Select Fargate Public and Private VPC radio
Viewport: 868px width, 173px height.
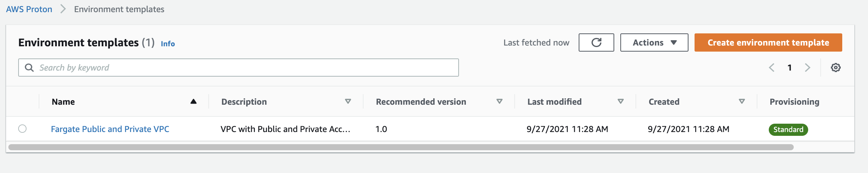(22, 129)
